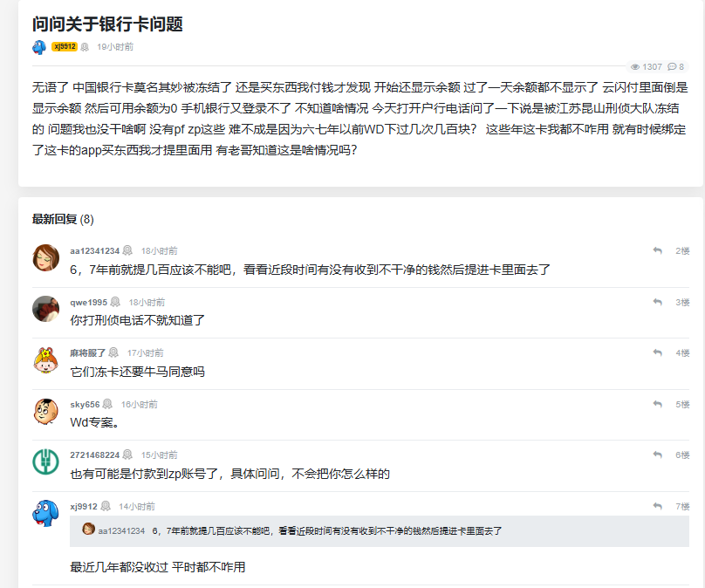Viewport: 705px width, 588px height.
Task: Click the user badge icon next to aa12341234
Action: coord(127,251)
